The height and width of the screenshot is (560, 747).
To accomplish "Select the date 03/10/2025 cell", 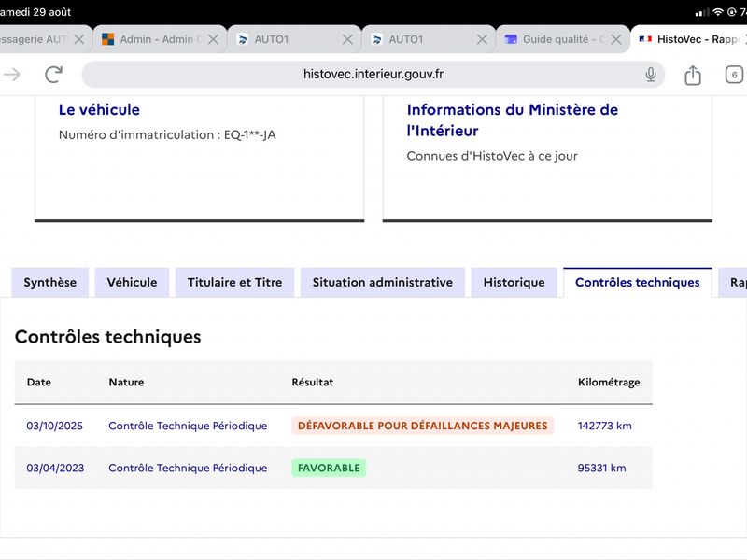I will [x=55, y=426].
